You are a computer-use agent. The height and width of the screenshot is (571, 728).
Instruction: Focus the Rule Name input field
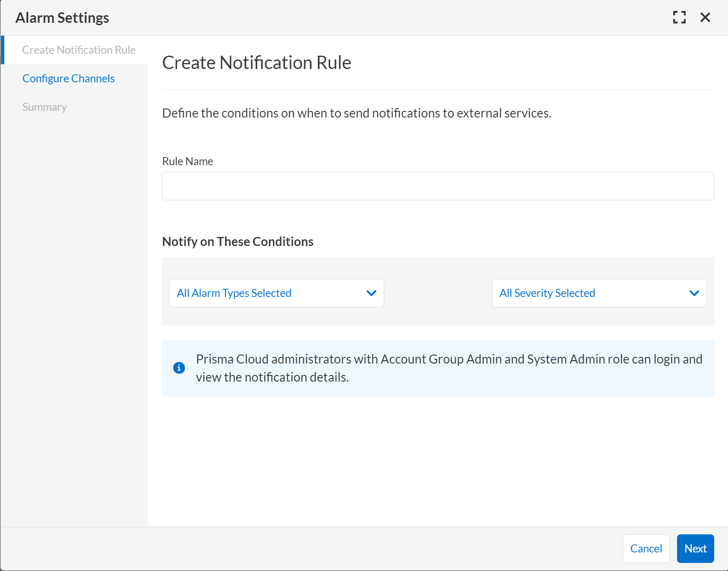438,186
